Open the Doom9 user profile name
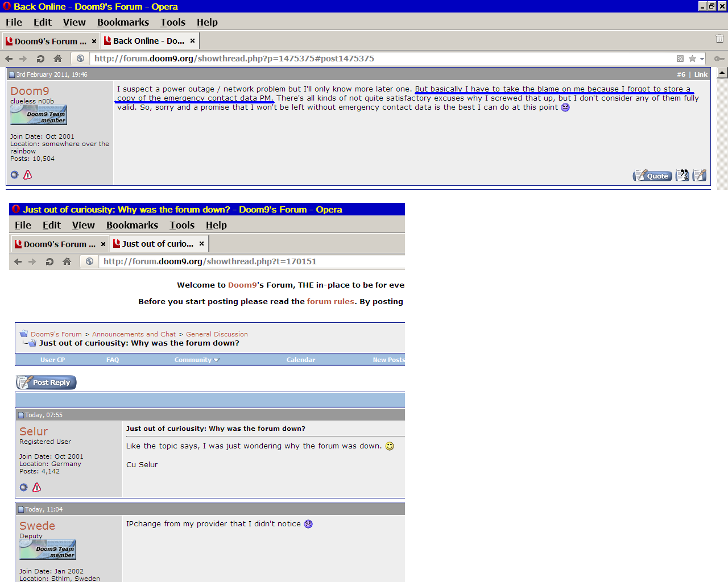The width and height of the screenshot is (728, 582). click(x=30, y=91)
